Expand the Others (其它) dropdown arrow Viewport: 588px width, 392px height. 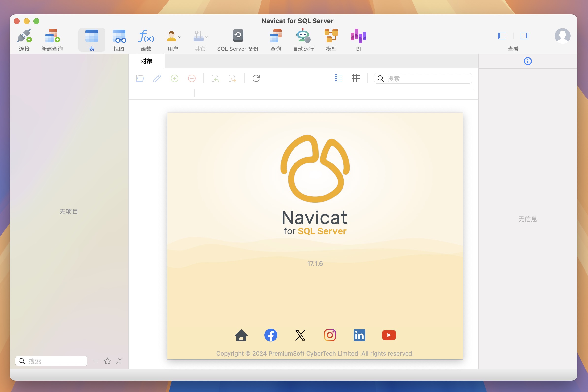point(207,37)
